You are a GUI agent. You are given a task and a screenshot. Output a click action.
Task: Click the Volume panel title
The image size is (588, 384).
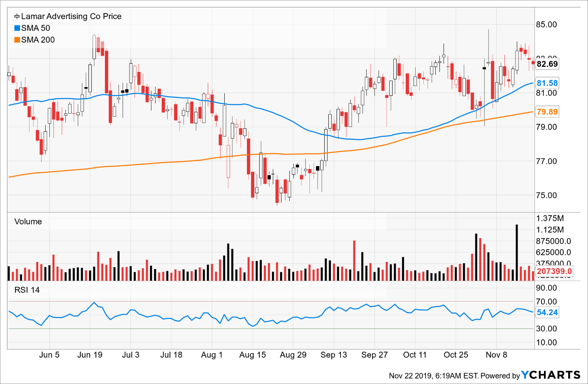coord(28,222)
